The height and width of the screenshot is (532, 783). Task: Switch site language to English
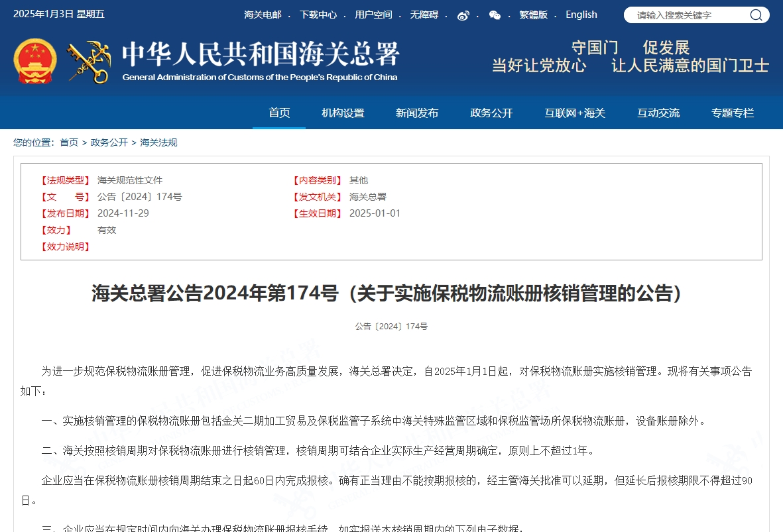[581, 15]
